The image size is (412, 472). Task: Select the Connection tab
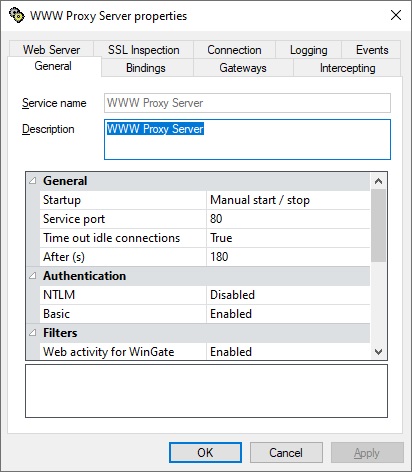point(234,50)
